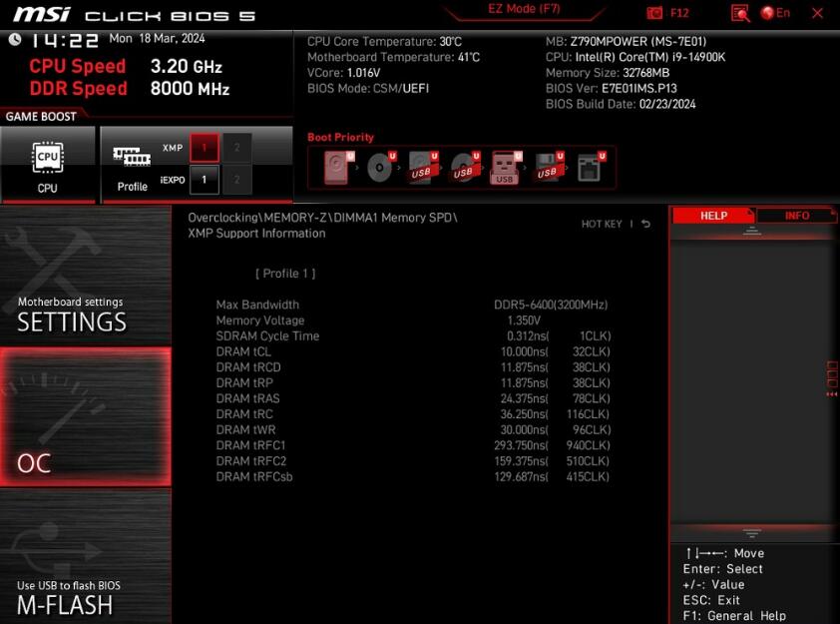Collapse the HELP panel content

pyautogui.click(x=751, y=231)
